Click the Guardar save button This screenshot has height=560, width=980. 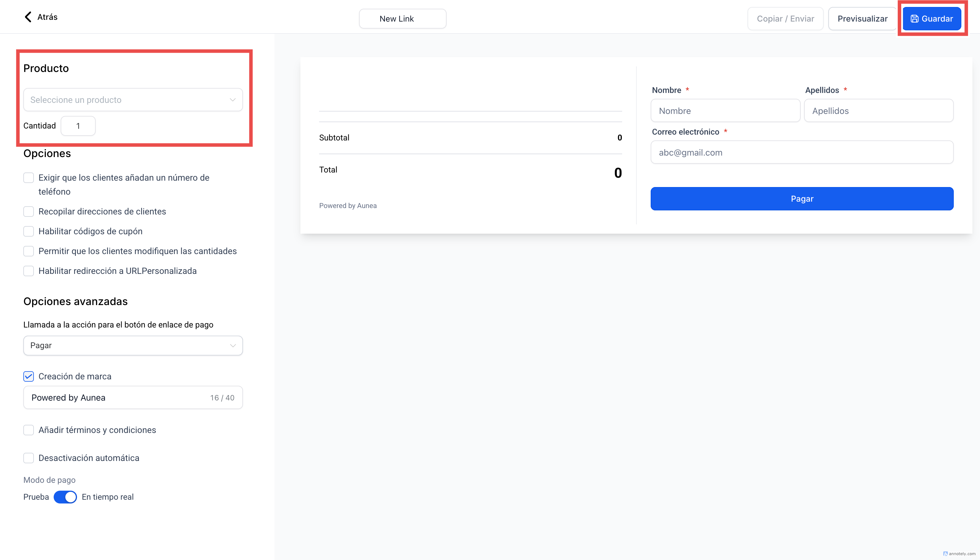932,18
